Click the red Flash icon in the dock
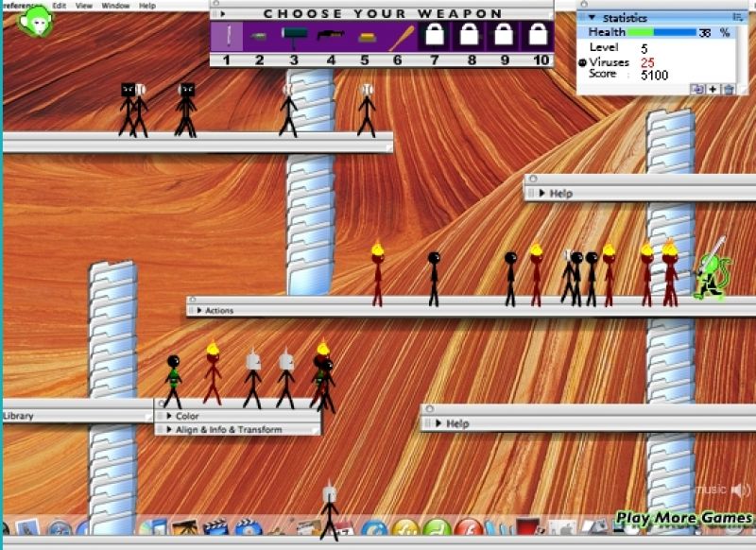 [468, 529]
